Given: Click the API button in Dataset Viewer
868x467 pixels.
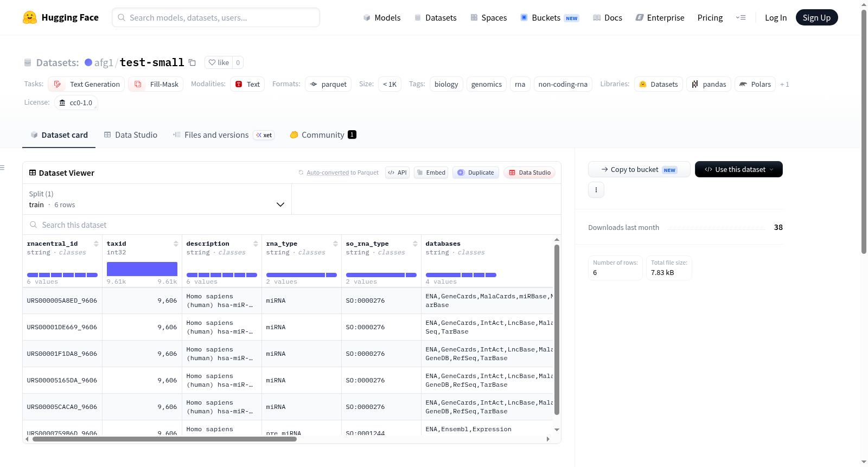Looking at the screenshot, I should [397, 172].
